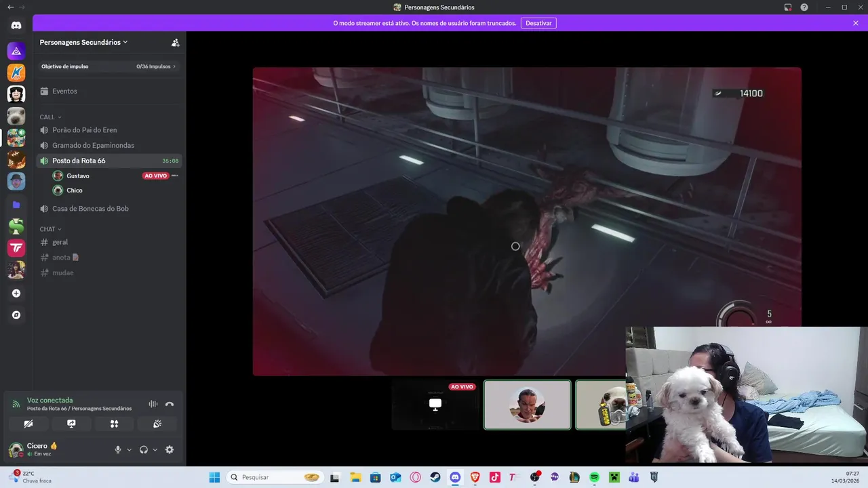Screen dimensions: 868x488
Task: Disconnect from voice with hang-up icon
Action: pos(170,404)
